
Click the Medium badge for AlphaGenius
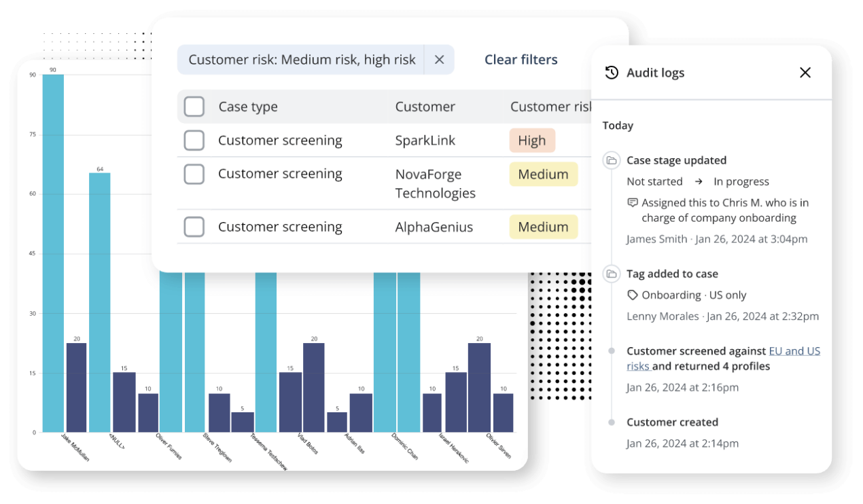[x=544, y=227]
